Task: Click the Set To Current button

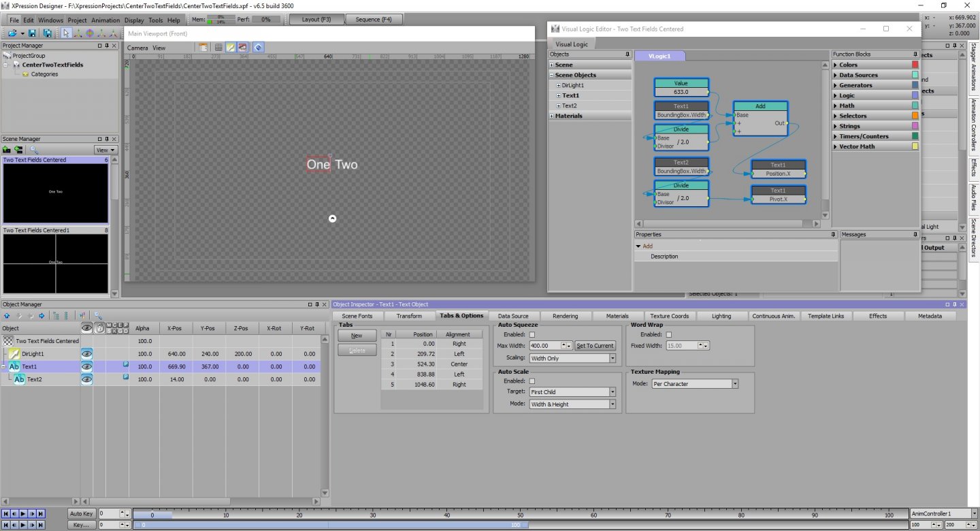Action: (x=595, y=346)
